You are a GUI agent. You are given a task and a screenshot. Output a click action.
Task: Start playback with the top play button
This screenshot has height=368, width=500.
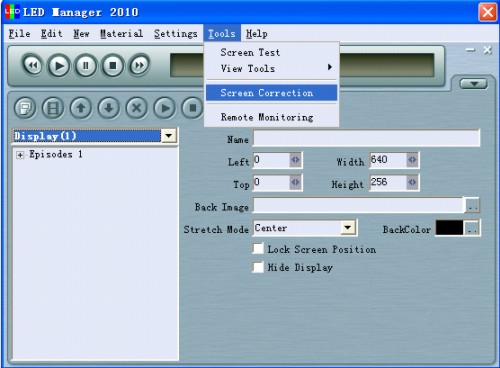click(59, 65)
